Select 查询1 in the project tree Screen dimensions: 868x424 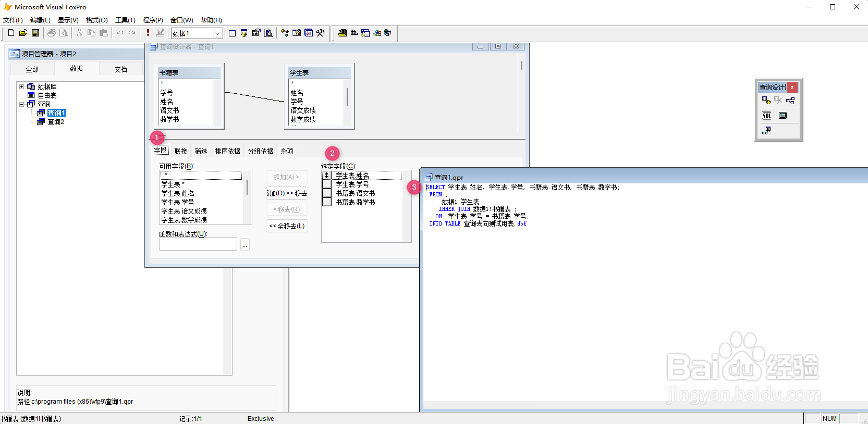click(56, 113)
